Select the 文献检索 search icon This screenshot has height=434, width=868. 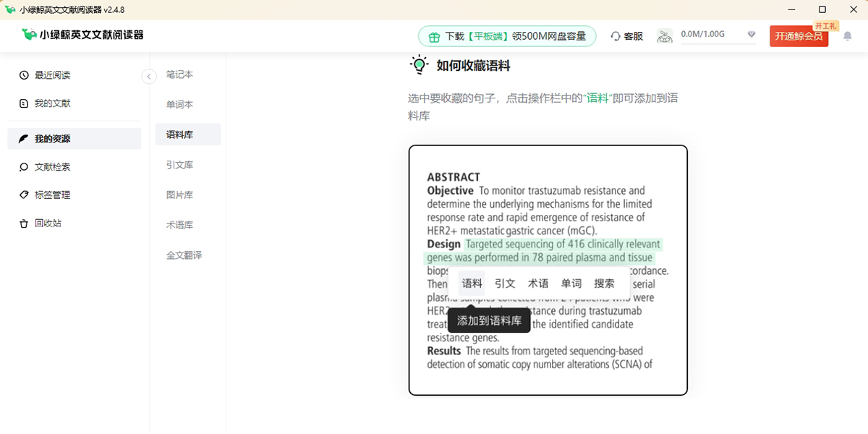coord(23,166)
